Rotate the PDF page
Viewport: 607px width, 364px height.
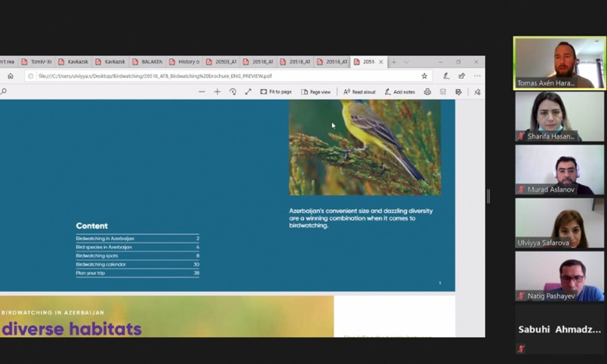click(233, 92)
